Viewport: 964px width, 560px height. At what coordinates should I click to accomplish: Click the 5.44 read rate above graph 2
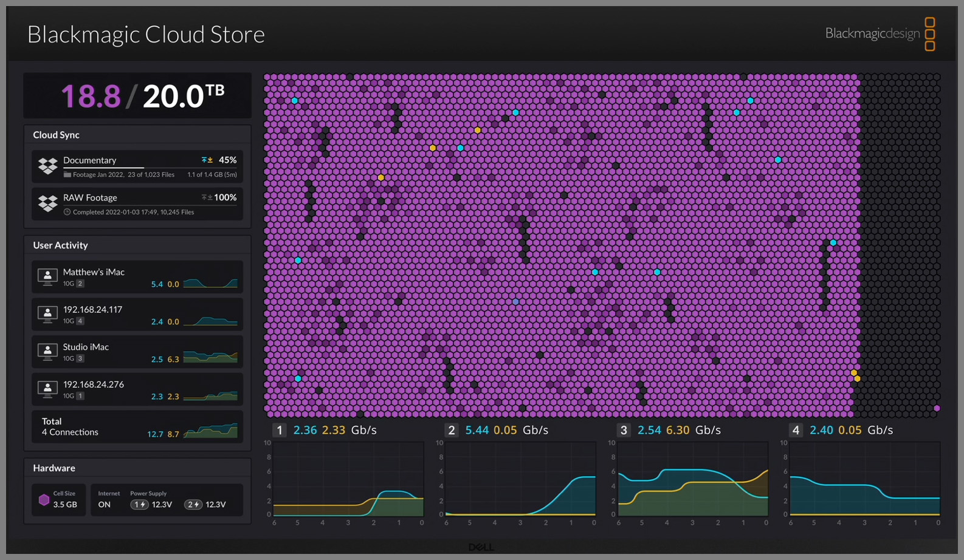(x=477, y=430)
